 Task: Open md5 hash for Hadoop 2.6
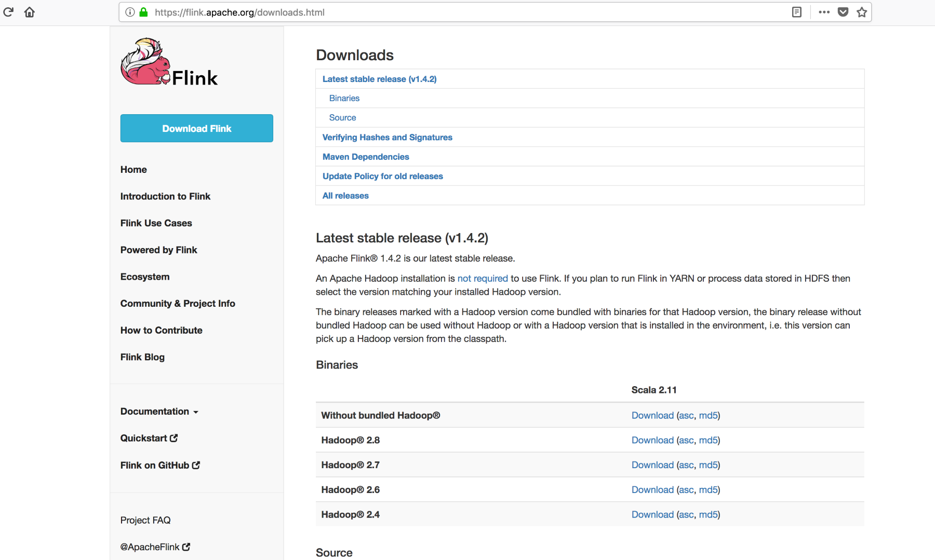[708, 490]
